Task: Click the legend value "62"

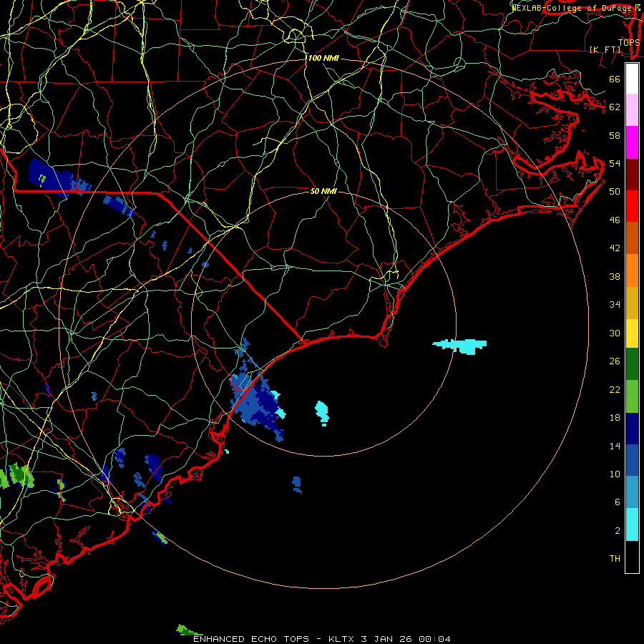Action: pyautogui.click(x=615, y=107)
